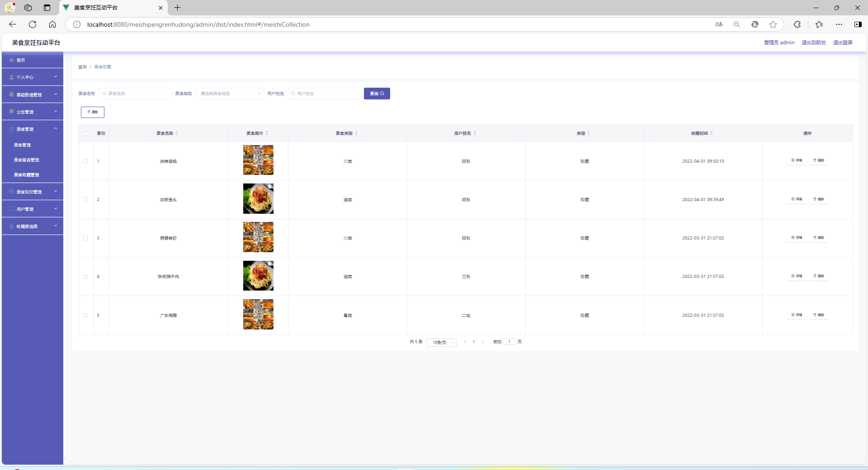Click the 2022-04-01 09:50:10 timestamp cell
Viewport: 868px width, 470px height.
point(703,161)
